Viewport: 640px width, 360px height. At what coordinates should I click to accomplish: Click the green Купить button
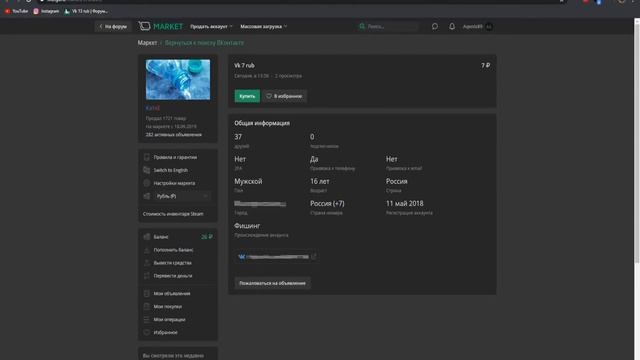(x=247, y=96)
